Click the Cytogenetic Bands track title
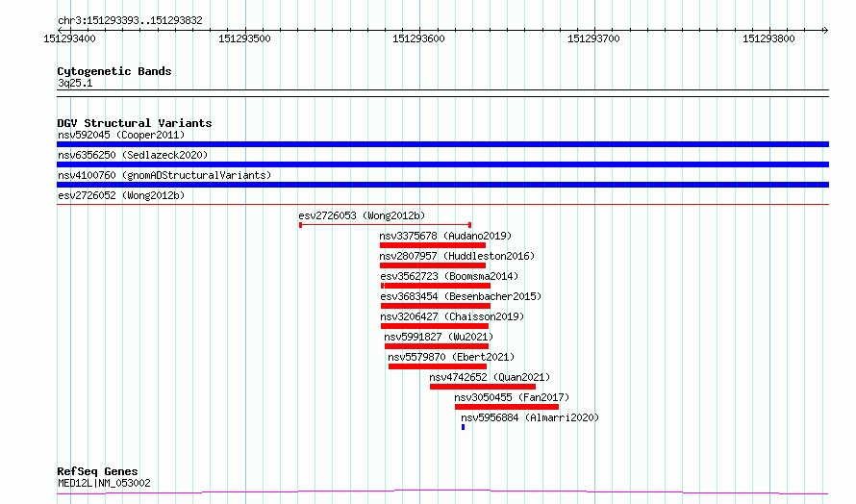Viewport: 856px width, 504px height. (114, 71)
